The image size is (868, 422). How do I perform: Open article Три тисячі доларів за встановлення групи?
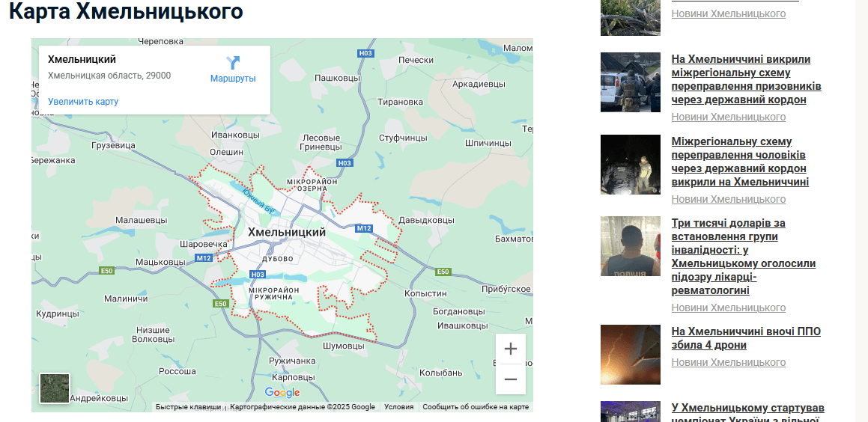[744, 257]
